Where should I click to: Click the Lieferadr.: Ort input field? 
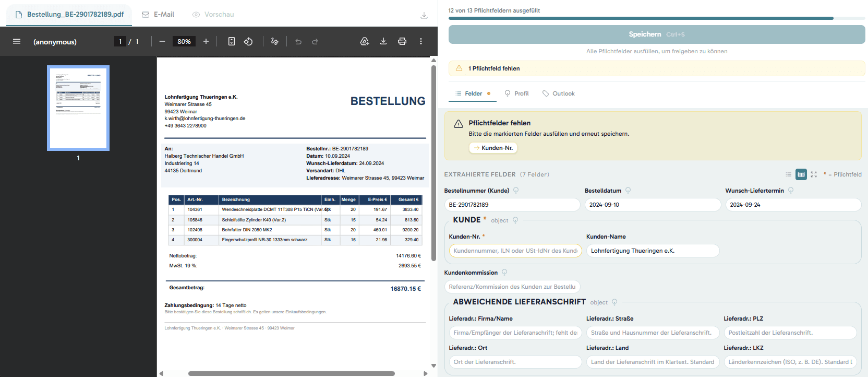click(515, 362)
